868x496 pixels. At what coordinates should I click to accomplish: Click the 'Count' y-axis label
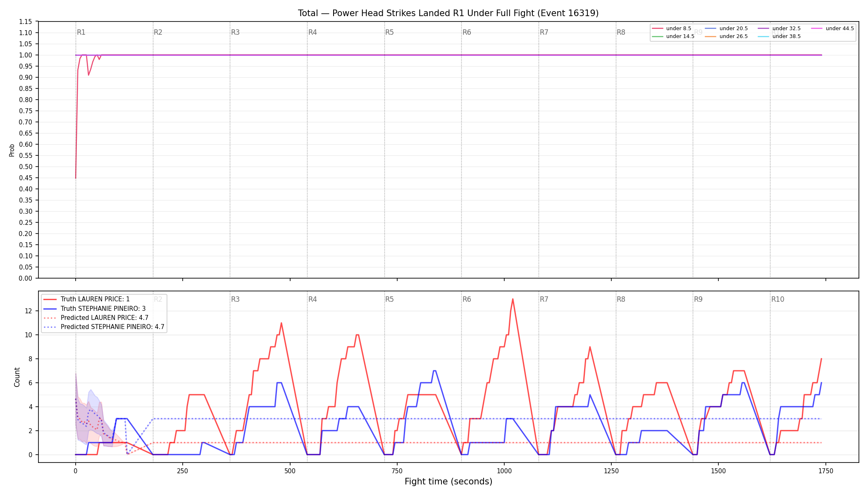[x=17, y=377]
